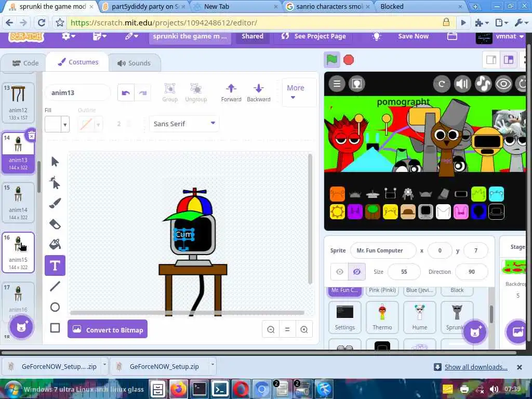
Task: Pick the Circle tool
Action: point(55,307)
